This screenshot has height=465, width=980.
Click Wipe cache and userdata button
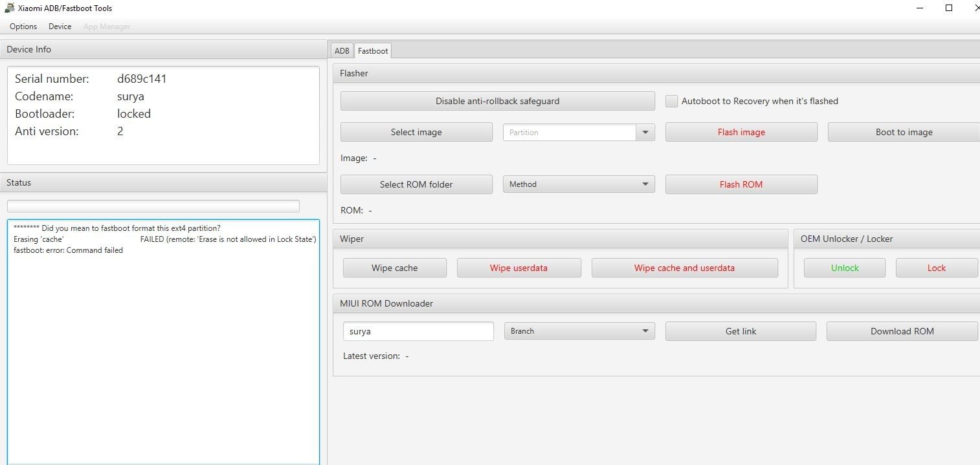pos(684,268)
